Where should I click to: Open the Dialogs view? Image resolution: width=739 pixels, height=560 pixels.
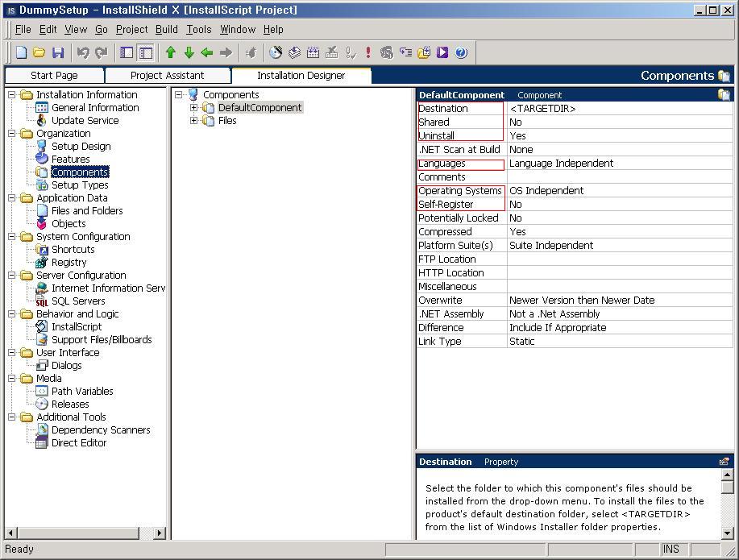tap(66, 365)
